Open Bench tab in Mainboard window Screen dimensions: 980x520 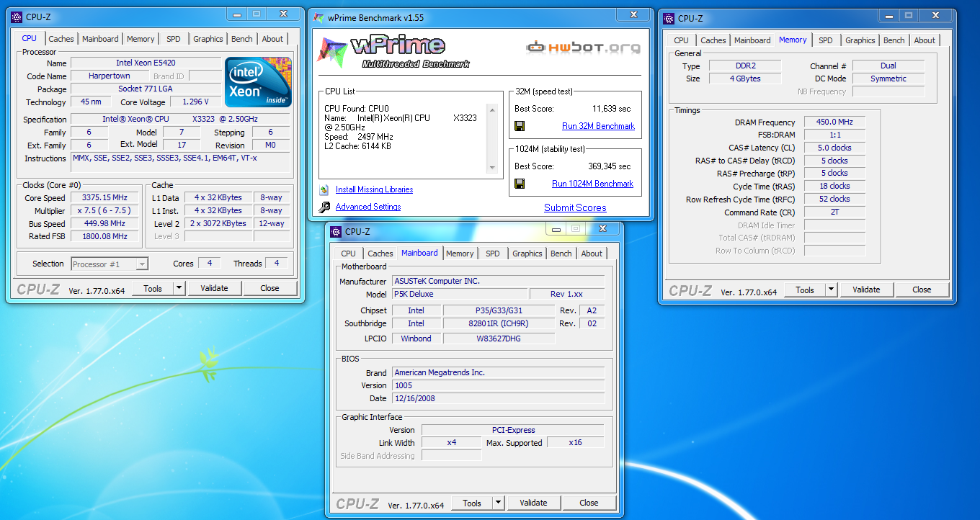[x=561, y=254]
